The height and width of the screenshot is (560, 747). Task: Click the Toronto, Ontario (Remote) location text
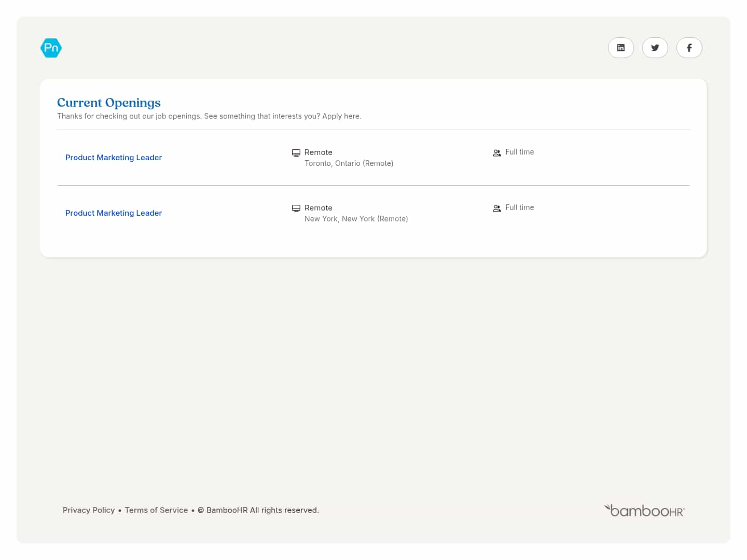[x=349, y=163]
